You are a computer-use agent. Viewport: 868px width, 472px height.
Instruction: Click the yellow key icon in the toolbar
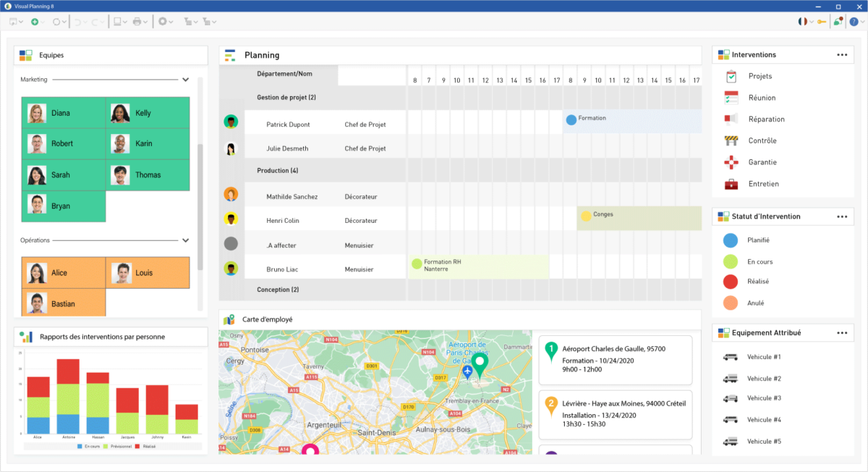[x=822, y=22]
